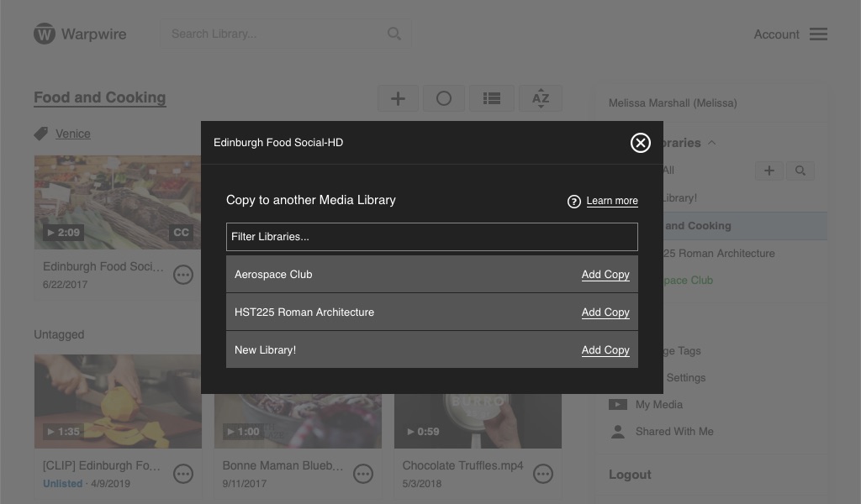Click the Bonne Maman Blueb... title

click(x=283, y=465)
